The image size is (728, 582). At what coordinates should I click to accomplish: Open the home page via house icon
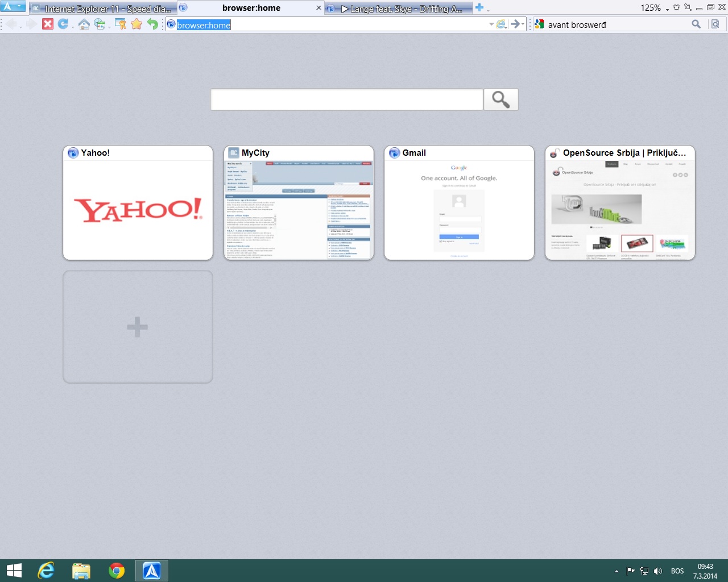pyautogui.click(x=84, y=24)
